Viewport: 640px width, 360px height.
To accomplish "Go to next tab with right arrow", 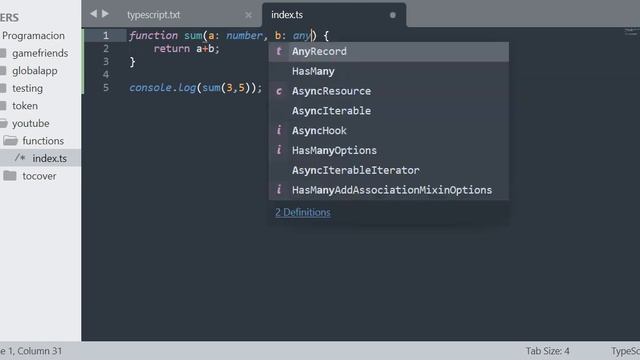I will [x=105, y=14].
